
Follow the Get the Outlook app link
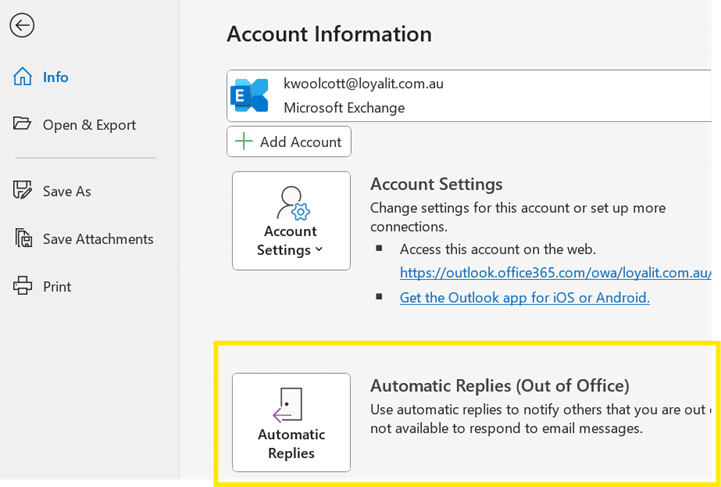pyautogui.click(x=524, y=297)
